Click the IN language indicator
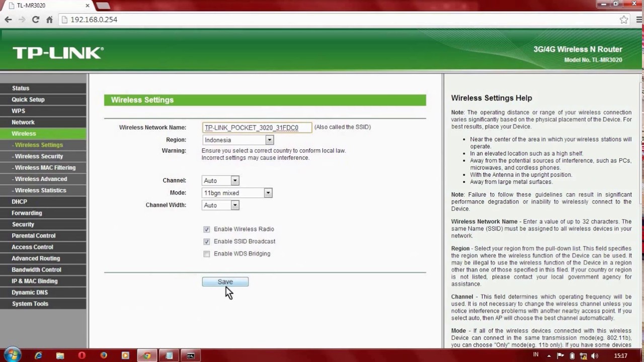The image size is (644, 362). 536,355
